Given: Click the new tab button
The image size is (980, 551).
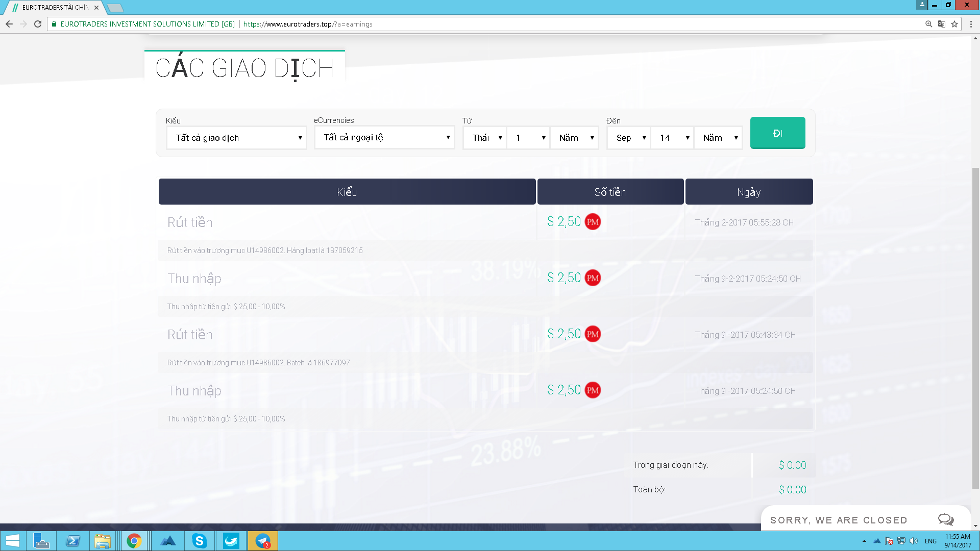Looking at the screenshot, I should (116, 8).
